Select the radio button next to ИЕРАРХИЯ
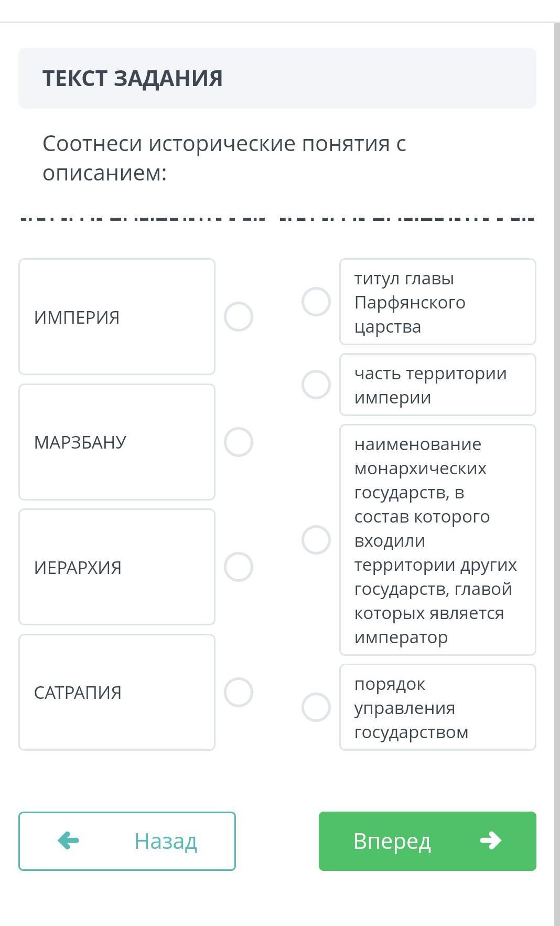 239,567
